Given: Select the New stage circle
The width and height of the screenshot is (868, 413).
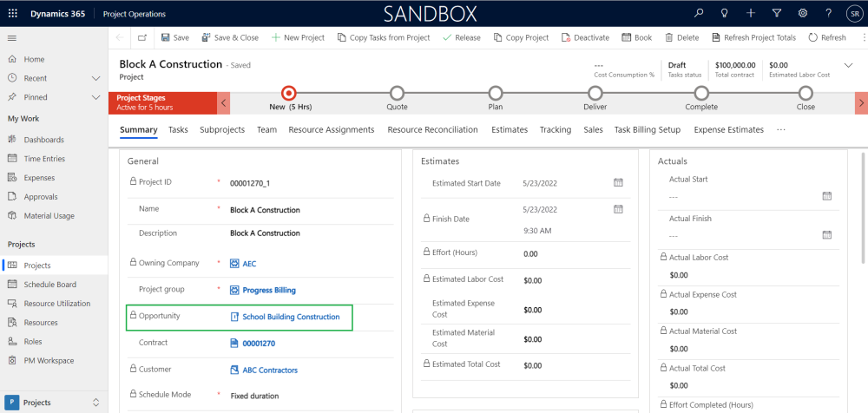Looking at the screenshot, I should tap(289, 93).
